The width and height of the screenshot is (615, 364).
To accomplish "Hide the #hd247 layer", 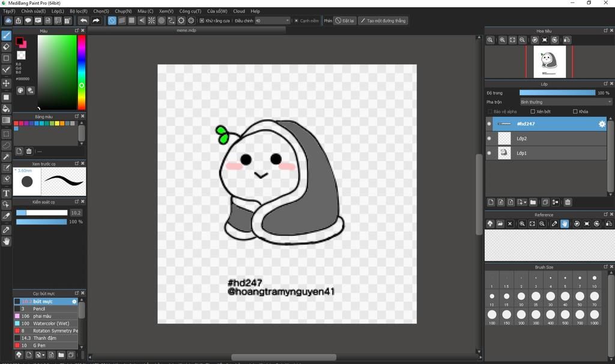I will [489, 124].
